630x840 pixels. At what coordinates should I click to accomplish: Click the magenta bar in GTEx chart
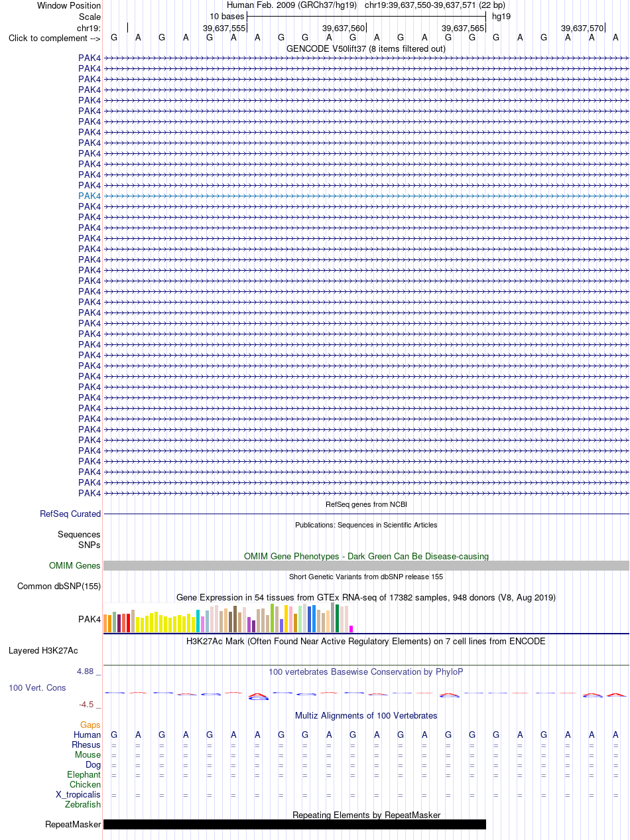coord(351,629)
